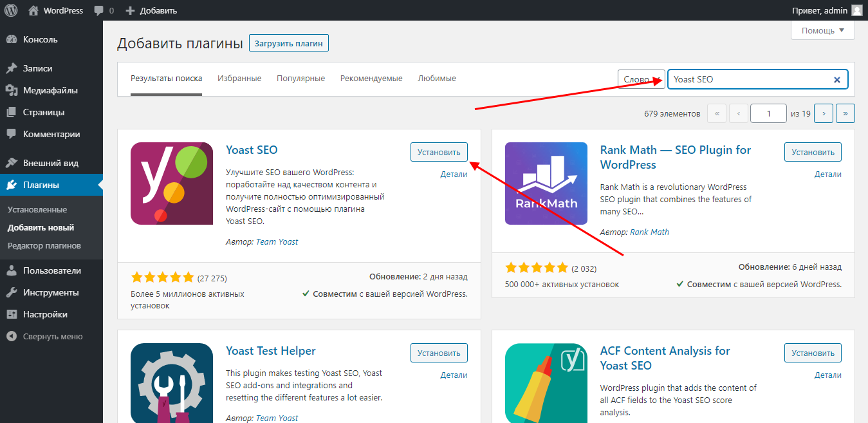Expand the Помощь panel

point(822,30)
